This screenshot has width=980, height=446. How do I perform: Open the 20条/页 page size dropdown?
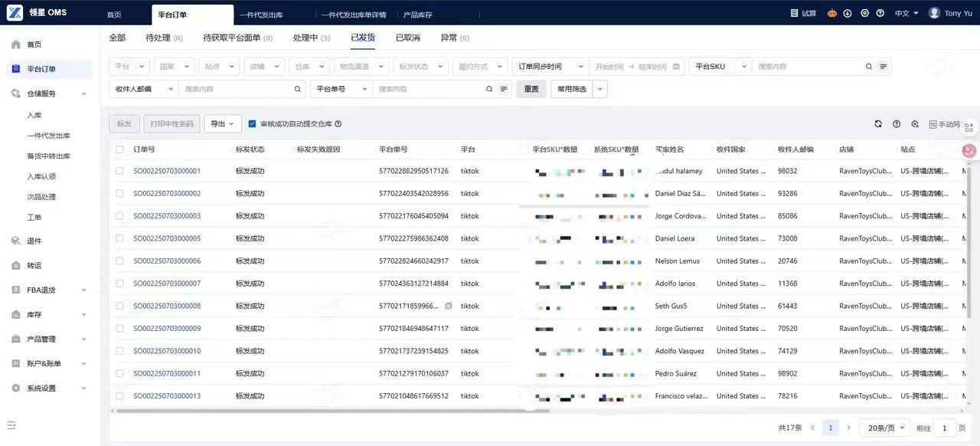[884, 428]
